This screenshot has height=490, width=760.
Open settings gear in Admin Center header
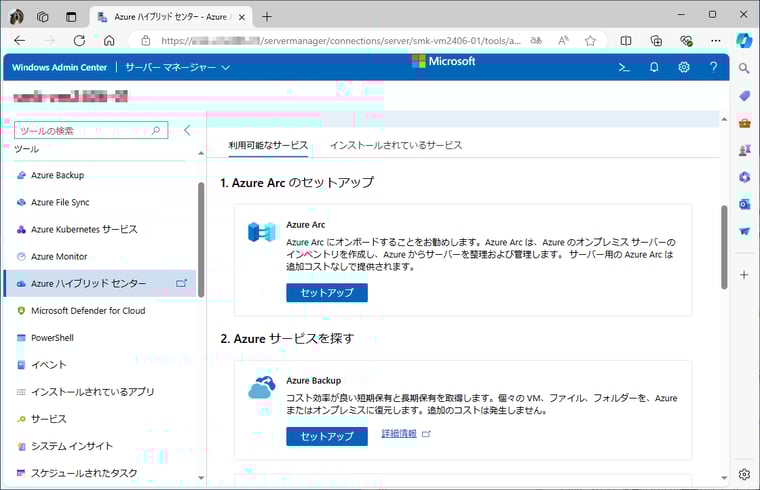coord(683,67)
